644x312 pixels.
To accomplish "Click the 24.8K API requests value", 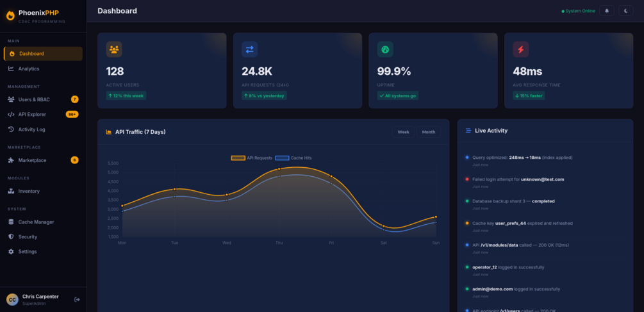I will [257, 71].
